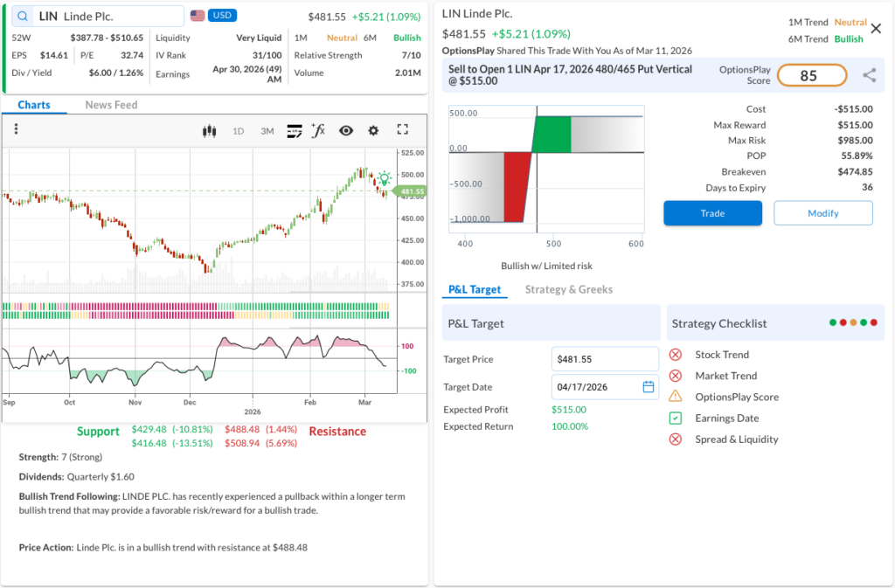The image size is (895, 588).
Task: Open the drawing tools icon
Action: point(295,131)
